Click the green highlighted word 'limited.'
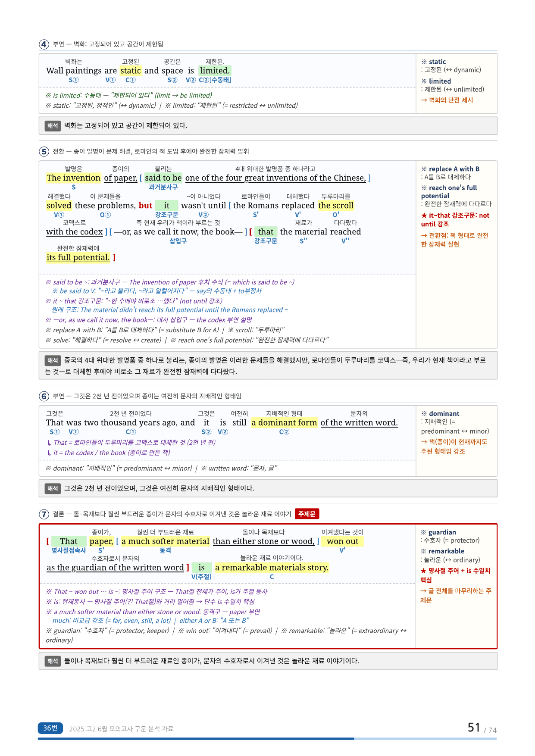535x756 pixels. tap(215, 71)
